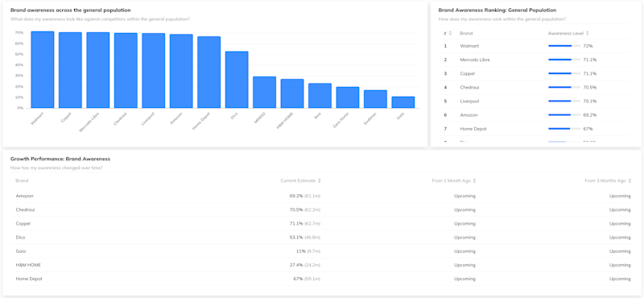The image size is (644, 298).
Task: Click Walmart row name in ranking table
Action: pos(469,46)
